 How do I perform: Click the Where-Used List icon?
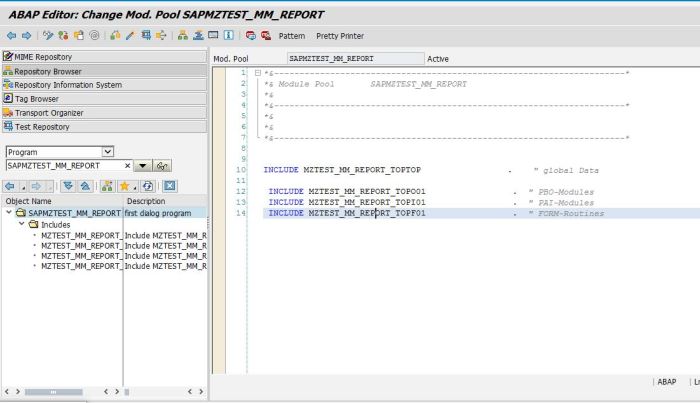point(161,36)
